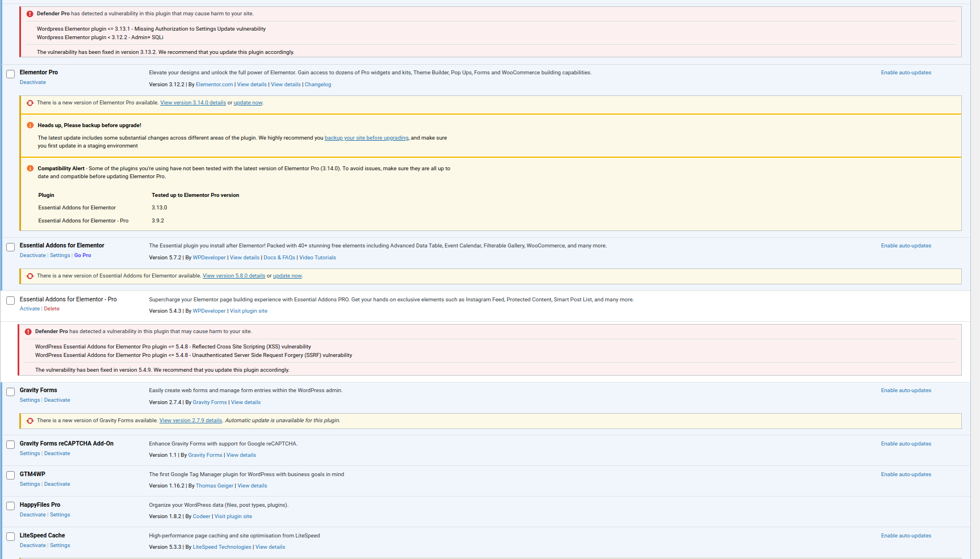Select the GTM4WP plugin checkbox
Screen dimensions: 980x559
click(11, 476)
